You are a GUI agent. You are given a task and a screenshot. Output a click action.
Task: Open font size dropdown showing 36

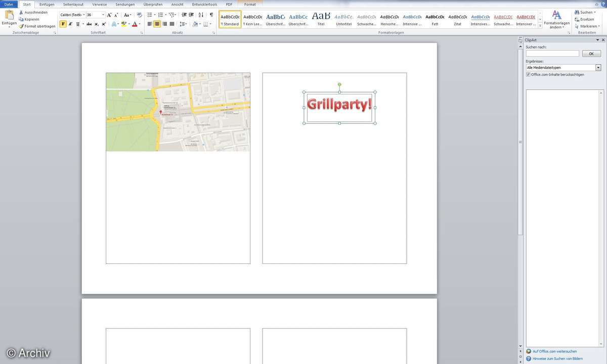(x=103, y=15)
